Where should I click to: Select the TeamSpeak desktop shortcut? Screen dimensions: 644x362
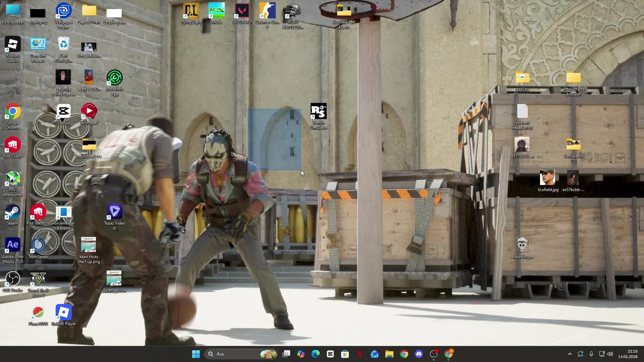(x=38, y=249)
